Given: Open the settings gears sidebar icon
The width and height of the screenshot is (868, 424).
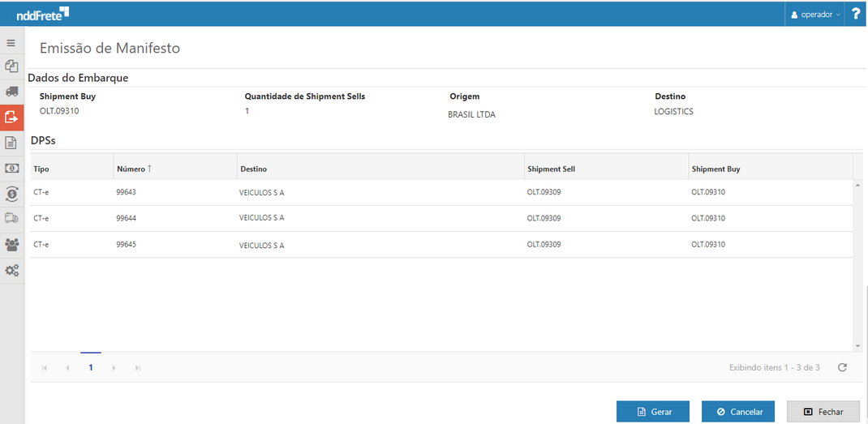Looking at the screenshot, I should click(x=11, y=270).
